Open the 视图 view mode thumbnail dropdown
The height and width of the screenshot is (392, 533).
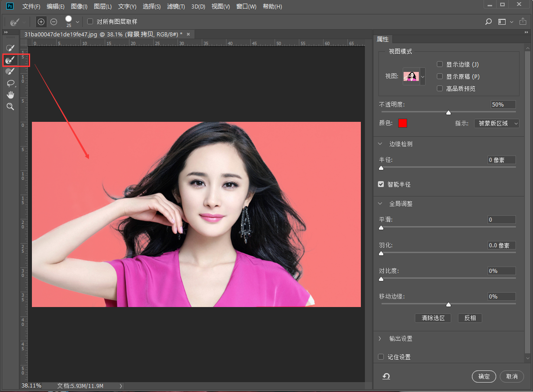(422, 76)
